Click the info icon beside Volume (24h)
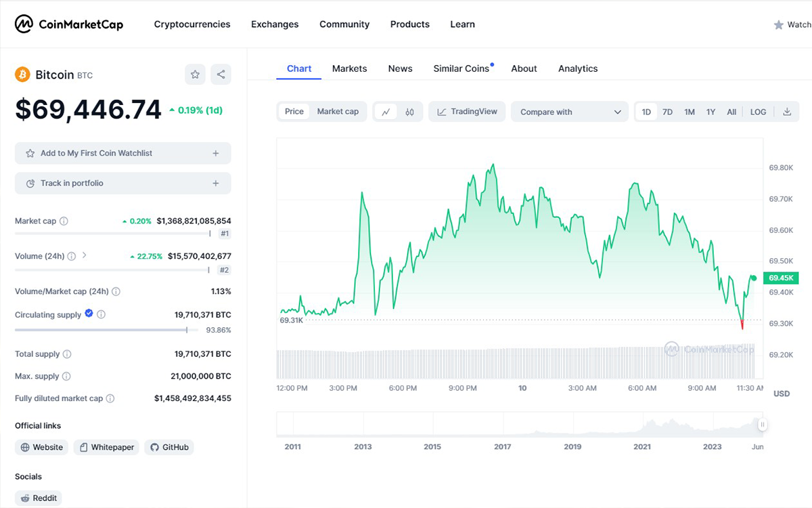 pos(72,256)
